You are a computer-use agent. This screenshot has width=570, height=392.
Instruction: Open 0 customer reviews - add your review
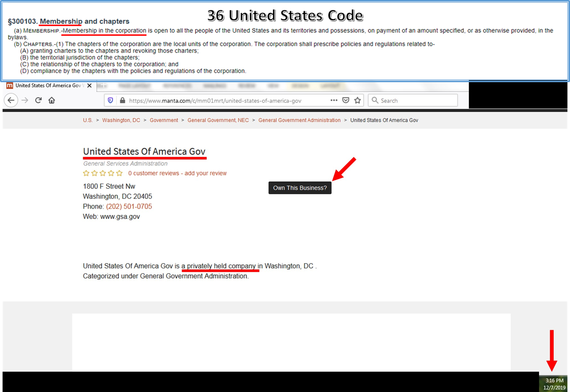[x=177, y=173]
